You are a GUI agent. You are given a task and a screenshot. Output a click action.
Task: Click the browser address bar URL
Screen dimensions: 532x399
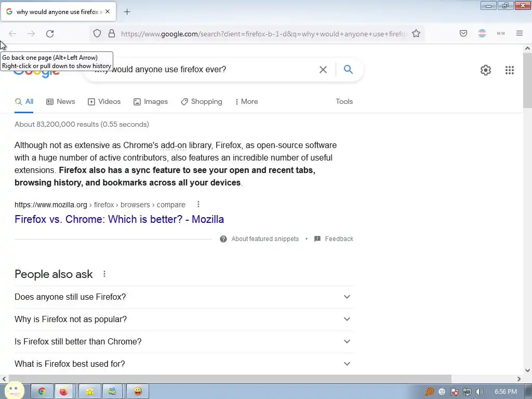263,34
